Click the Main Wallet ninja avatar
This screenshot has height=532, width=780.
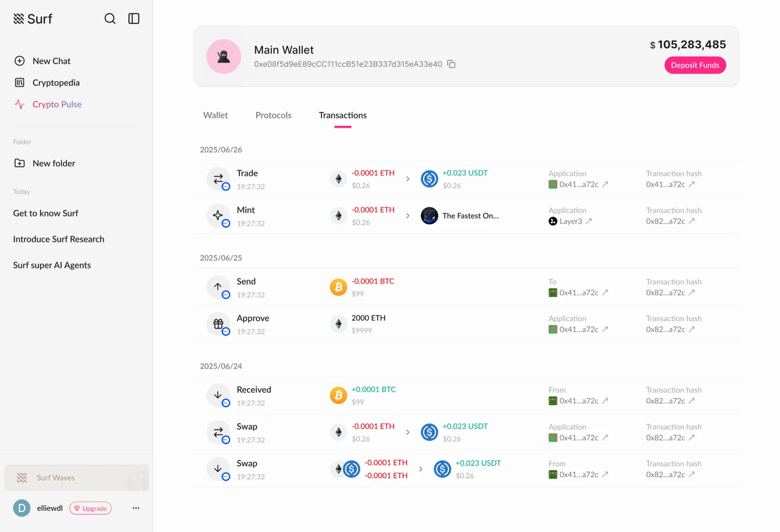coord(224,57)
